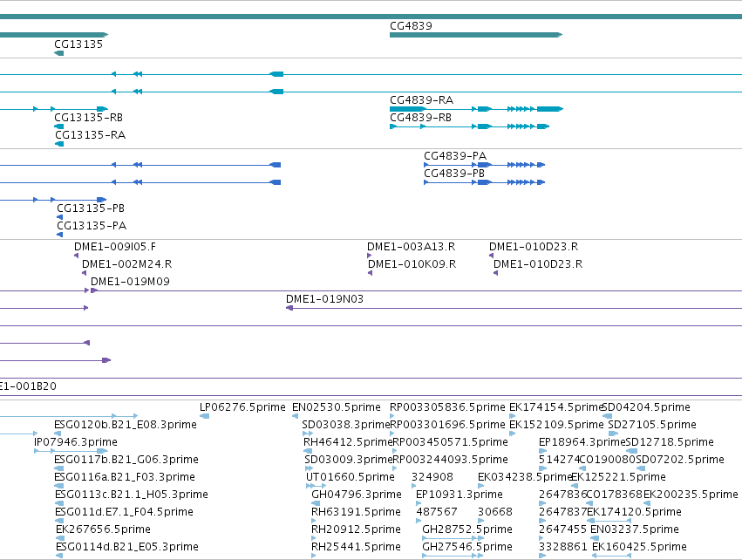Open RH46412.5prime label
The image size is (742, 560).
point(348,442)
